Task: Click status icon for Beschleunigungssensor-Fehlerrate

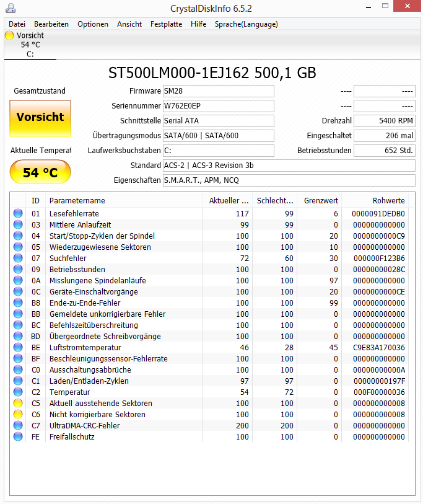Action: click(x=18, y=358)
